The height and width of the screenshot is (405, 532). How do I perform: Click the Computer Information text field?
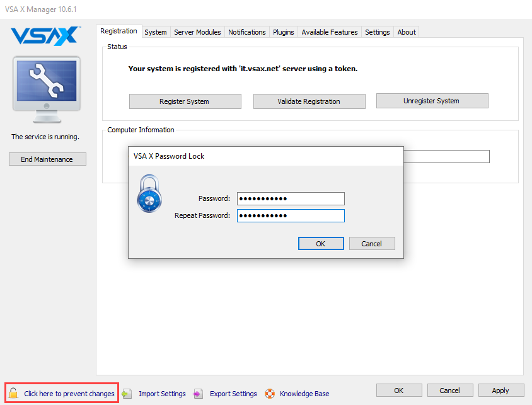click(446, 157)
